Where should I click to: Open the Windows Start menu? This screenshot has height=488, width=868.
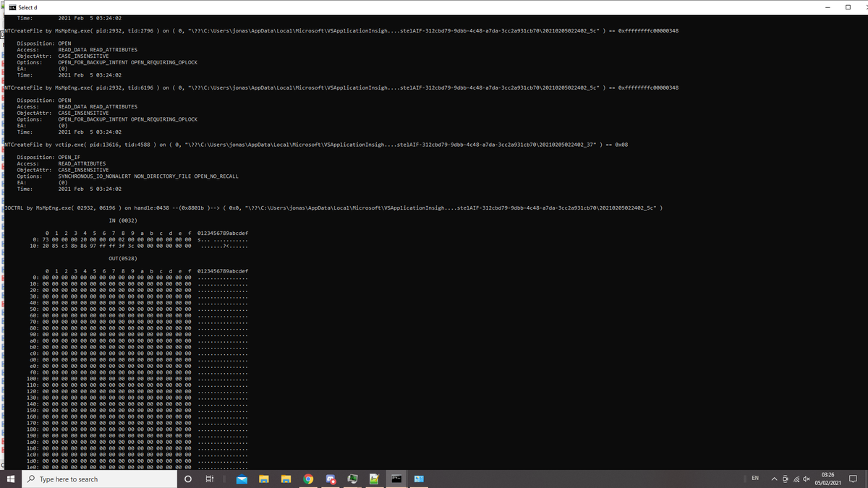pyautogui.click(x=11, y=479)
